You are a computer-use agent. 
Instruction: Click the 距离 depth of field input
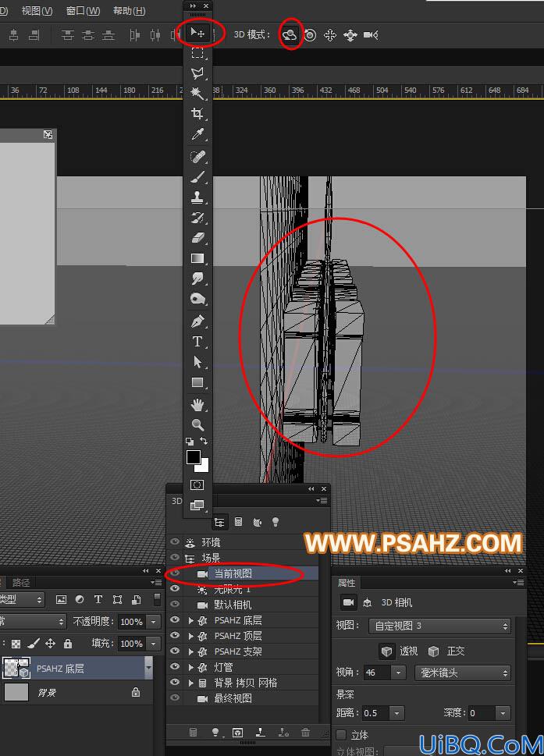pos(375,712)
